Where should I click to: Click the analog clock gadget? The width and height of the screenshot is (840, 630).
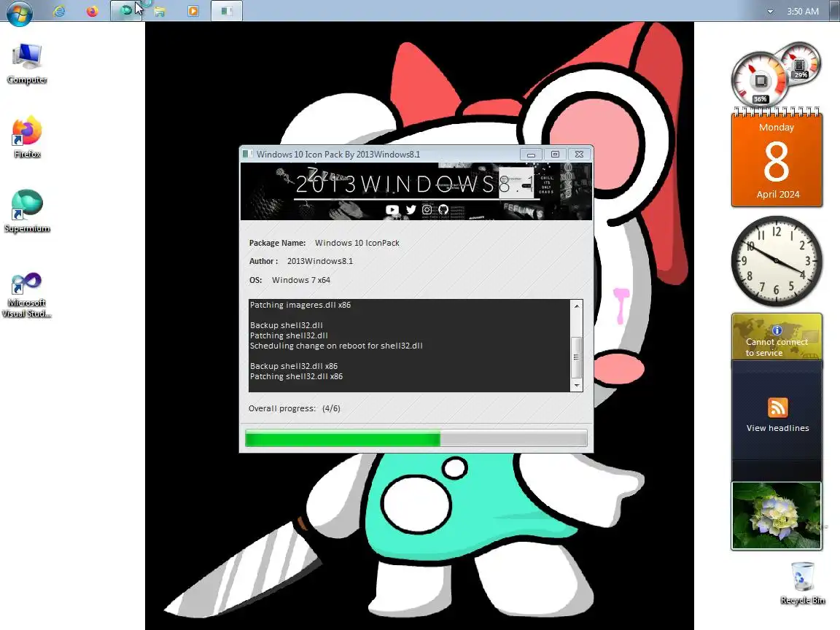point(777,261)
